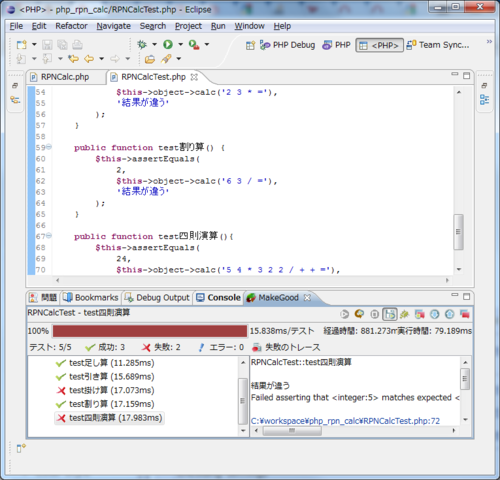The image size is (500, 480).
Task: Toggle MakeGood debug mode bug icon
Action: 404,314
